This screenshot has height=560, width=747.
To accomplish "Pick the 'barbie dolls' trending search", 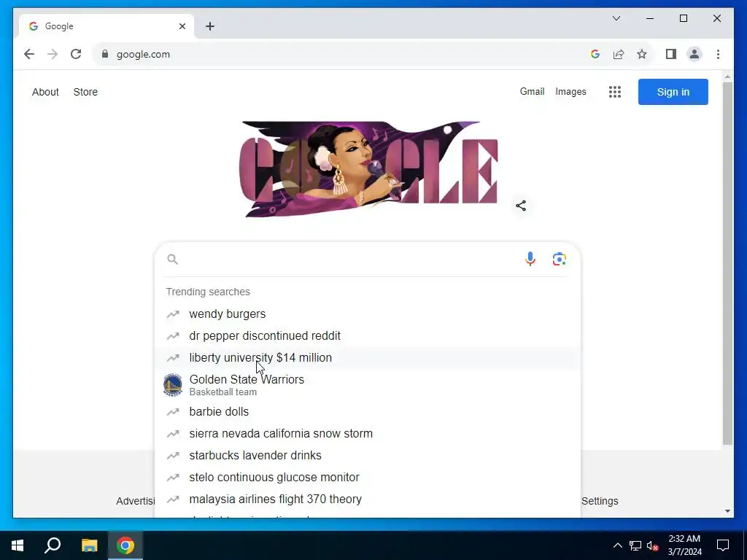I will (368, 411).
